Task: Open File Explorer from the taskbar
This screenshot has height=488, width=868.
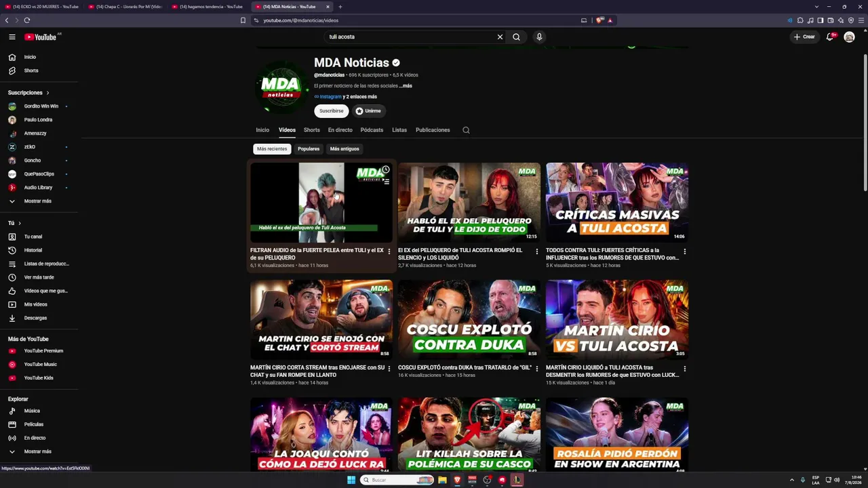Action: click(442, 480)
